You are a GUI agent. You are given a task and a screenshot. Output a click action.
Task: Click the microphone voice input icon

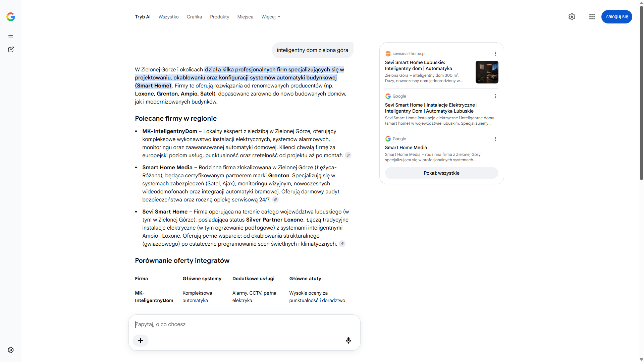coord(348,341)
